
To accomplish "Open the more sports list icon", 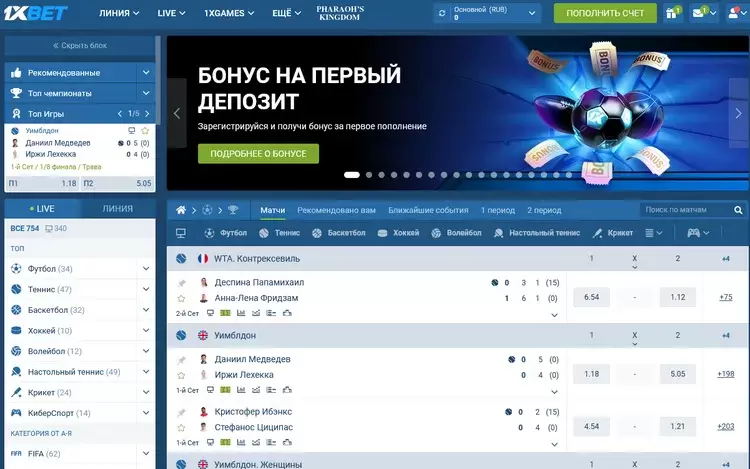I will pyautogui.click(x=650, y=233).
